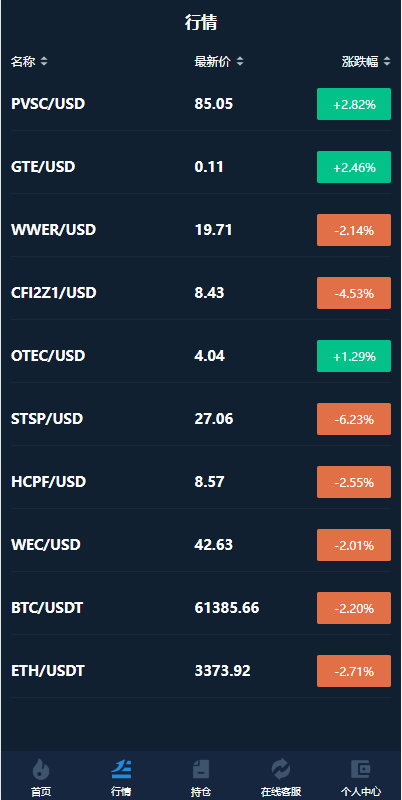Image resolution: width=402 pixels, height=800 pixels.
Task: Open the 个人中心 wallet icon
Action: coord(361,768)
